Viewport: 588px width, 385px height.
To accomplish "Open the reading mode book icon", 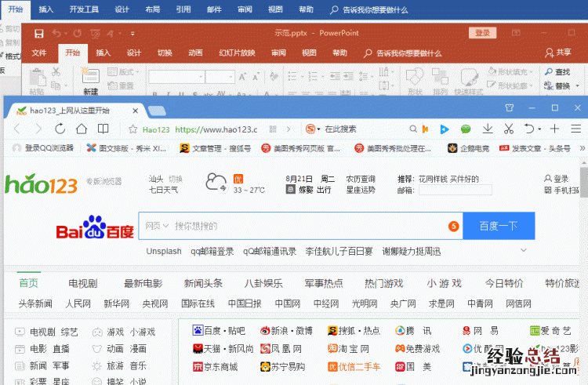I will pos(103,129).
